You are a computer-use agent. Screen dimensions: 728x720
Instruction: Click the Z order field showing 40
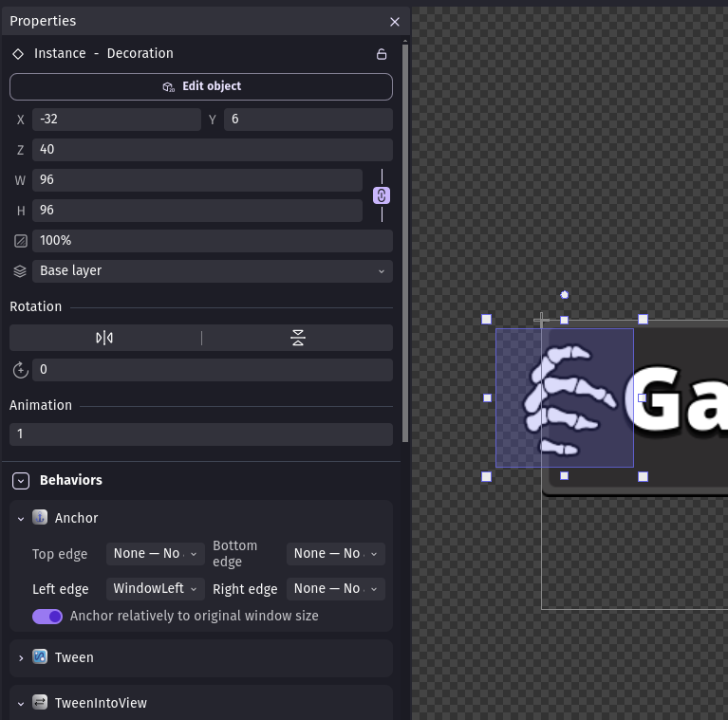213,150
